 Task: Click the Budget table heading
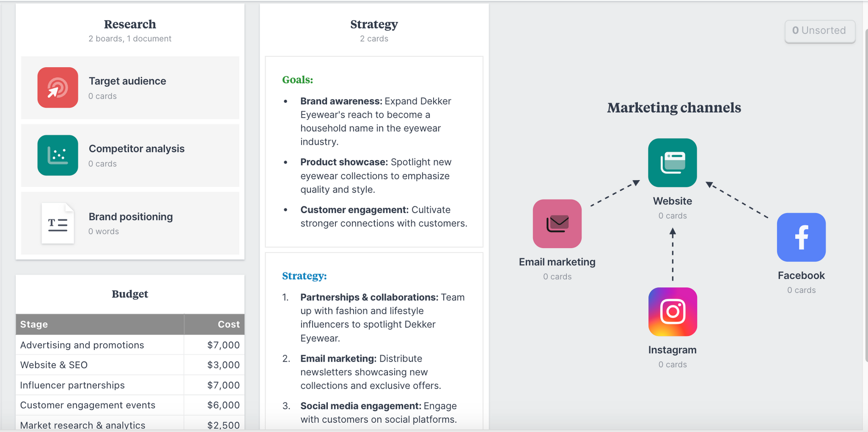coord(130,294)
